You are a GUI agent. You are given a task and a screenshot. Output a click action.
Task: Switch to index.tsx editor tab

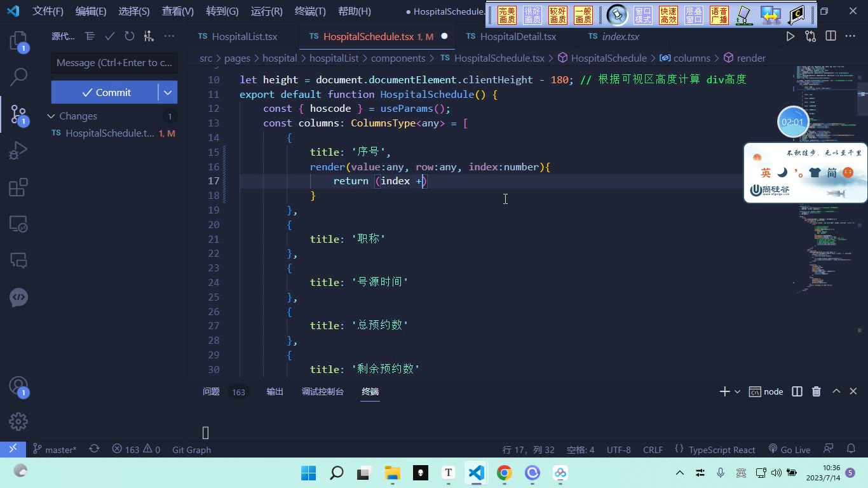620,37
